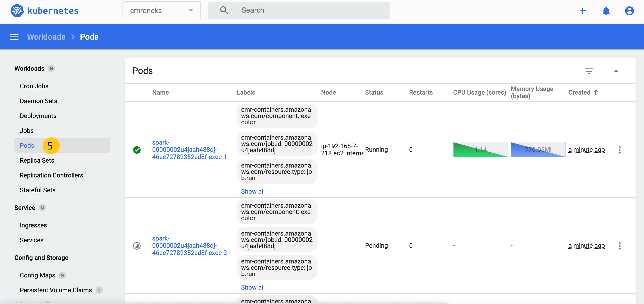Go to Config Maps
Viewport: 644px width, 304px height.
(x=37, y=275)
